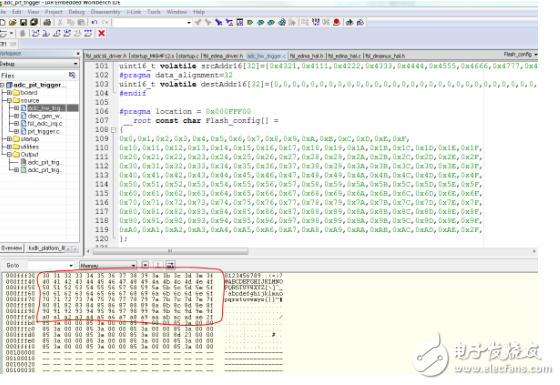Collapse the Output folder node
The height and width of the screenshot is (385, 560).
(x=9, y=154)
